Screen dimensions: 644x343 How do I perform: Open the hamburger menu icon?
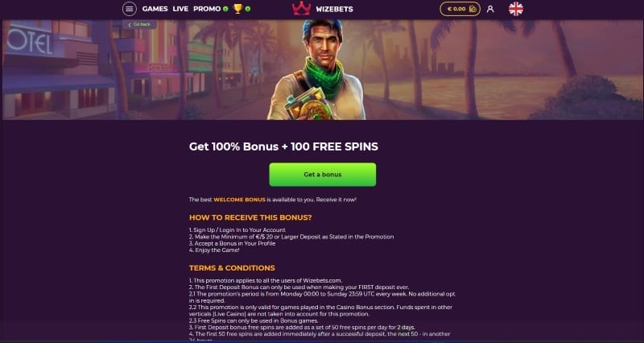(x=130, y=9)
